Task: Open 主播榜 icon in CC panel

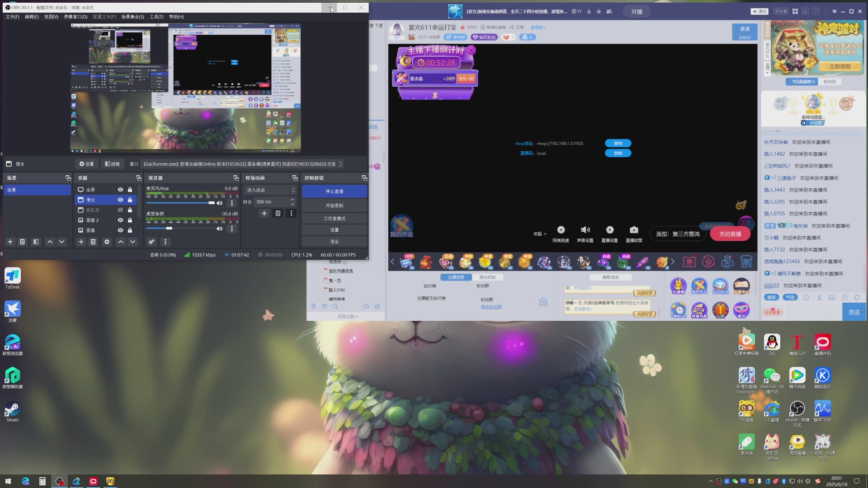Action: pos(678,286)
